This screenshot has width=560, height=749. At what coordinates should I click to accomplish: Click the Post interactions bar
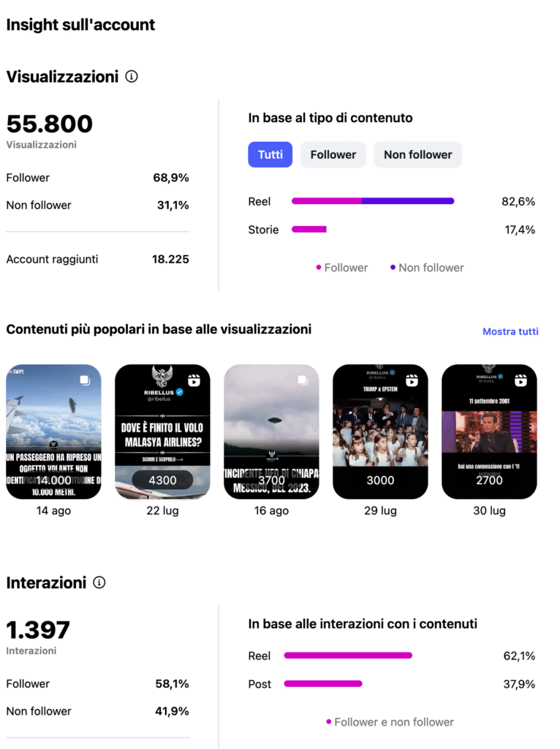point(322,684)
